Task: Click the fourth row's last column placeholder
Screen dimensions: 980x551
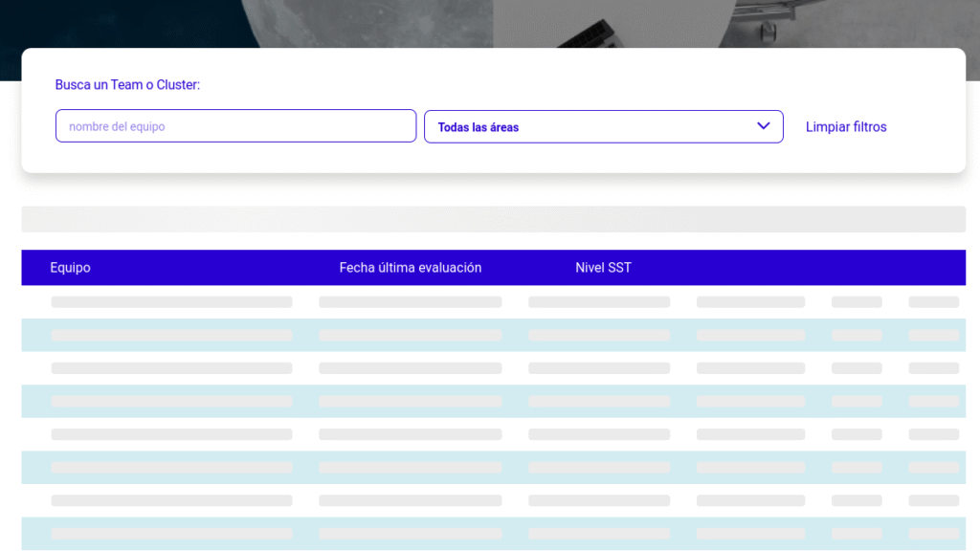Action: (933, 402)
